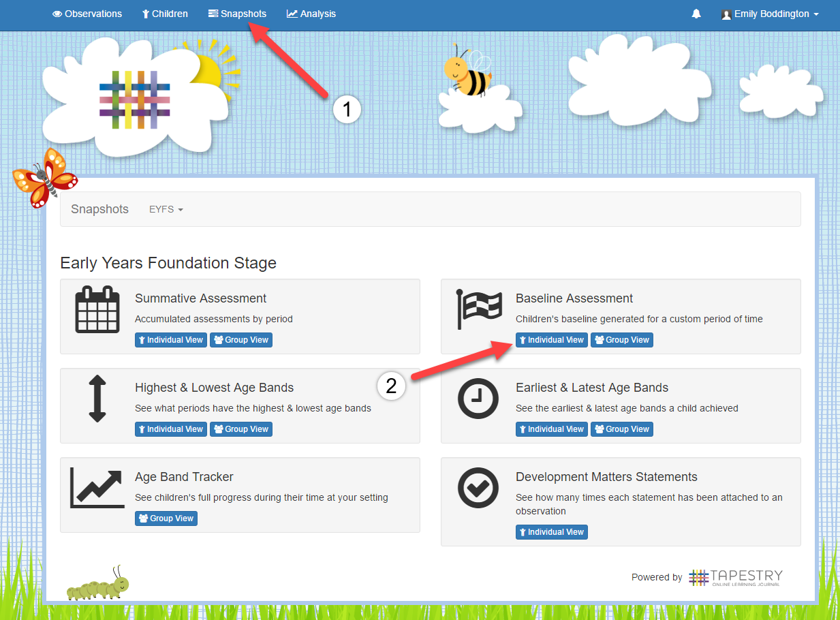Click Emily Boddington's avatar icon

pyautogui.click(x=726, y=14)
